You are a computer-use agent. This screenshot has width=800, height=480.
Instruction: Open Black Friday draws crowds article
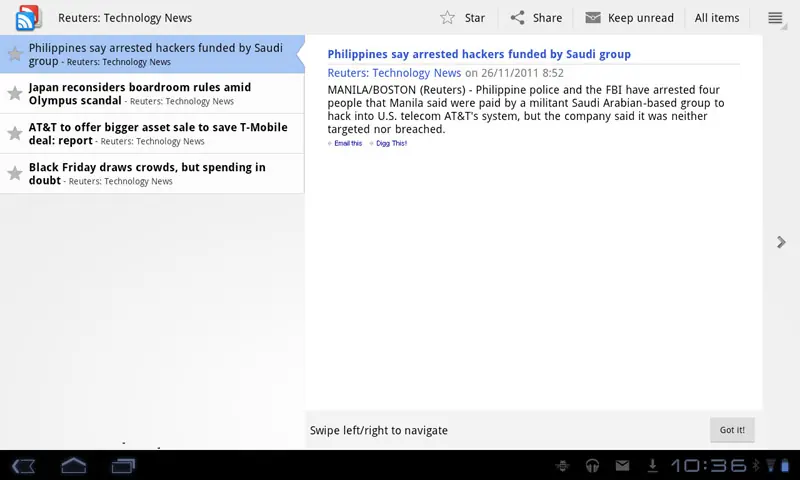152,173
